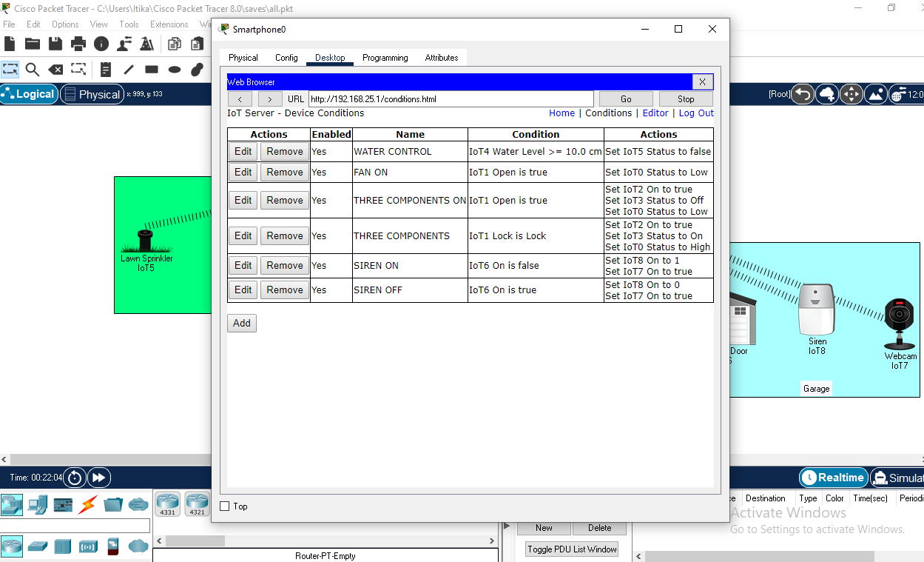Image resolution: width=924 pixels, height=562 pixels.
Task: Select End Devices category icon
Action: click(x=37, y=505)
